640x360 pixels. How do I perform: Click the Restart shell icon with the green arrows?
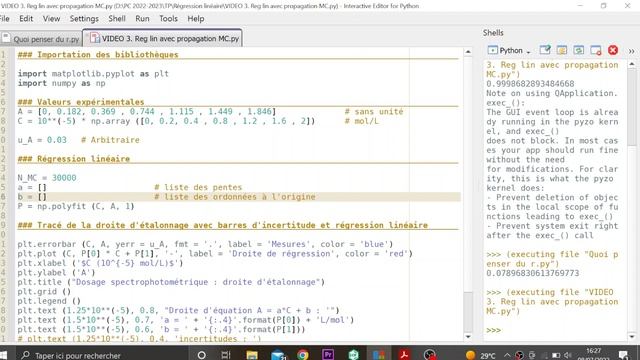[x=578, y=50]
